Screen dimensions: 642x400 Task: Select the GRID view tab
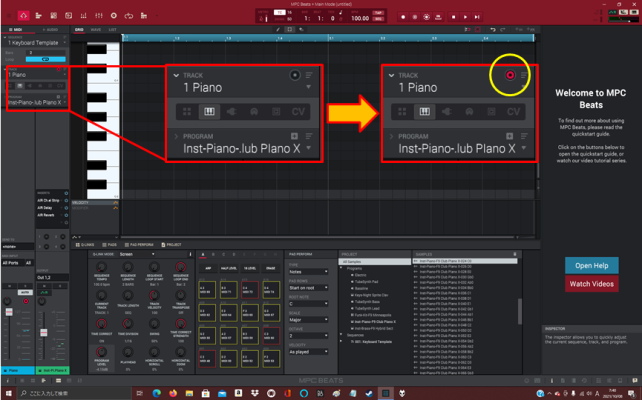tap(79, 29)
